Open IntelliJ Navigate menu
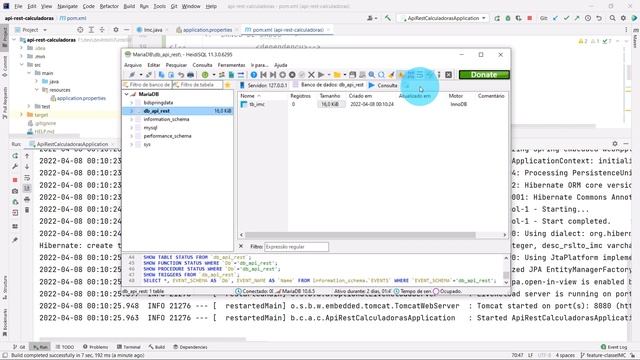Screen dimensions: 640x360 [x=67, y=6]
